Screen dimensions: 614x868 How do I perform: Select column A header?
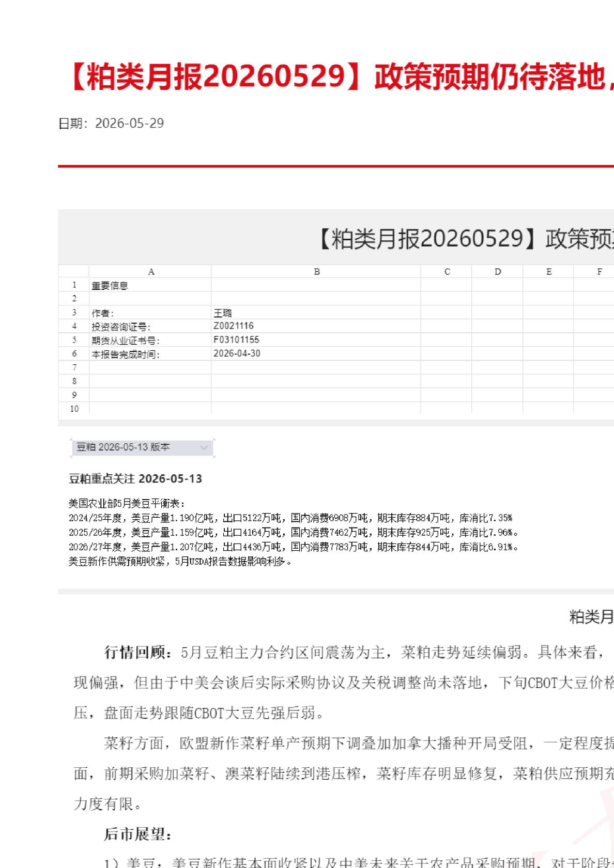150,272
